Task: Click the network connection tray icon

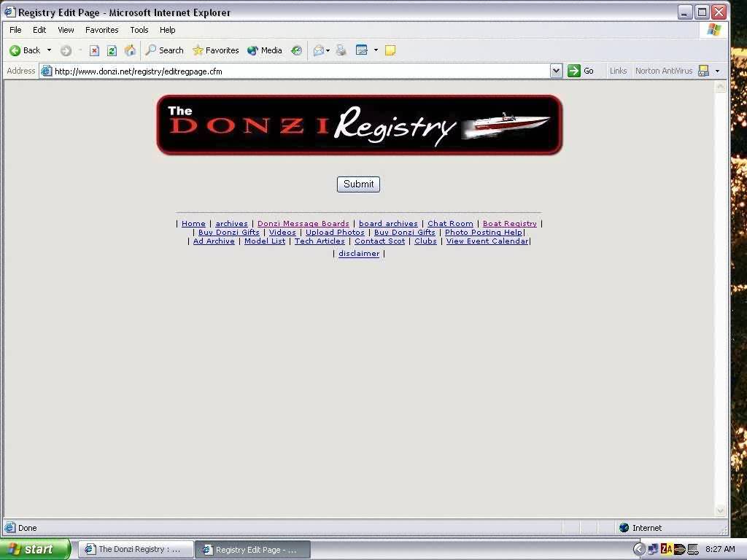Action: 653,549
